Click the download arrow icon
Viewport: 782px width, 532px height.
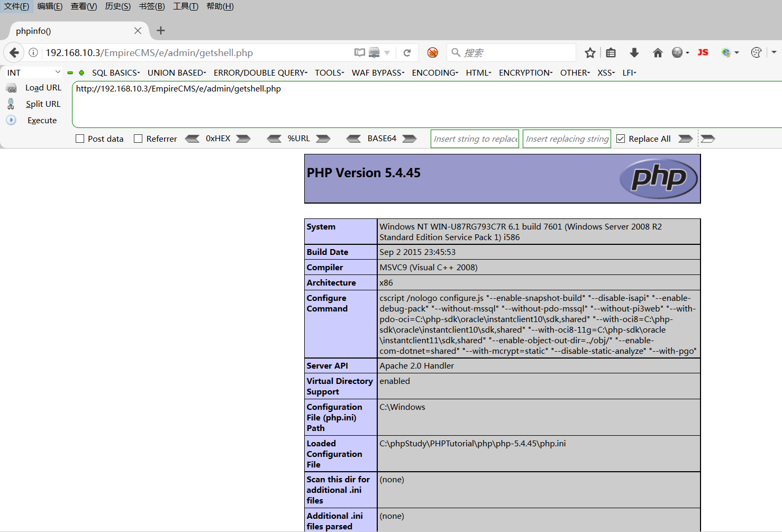coord(634,52)
